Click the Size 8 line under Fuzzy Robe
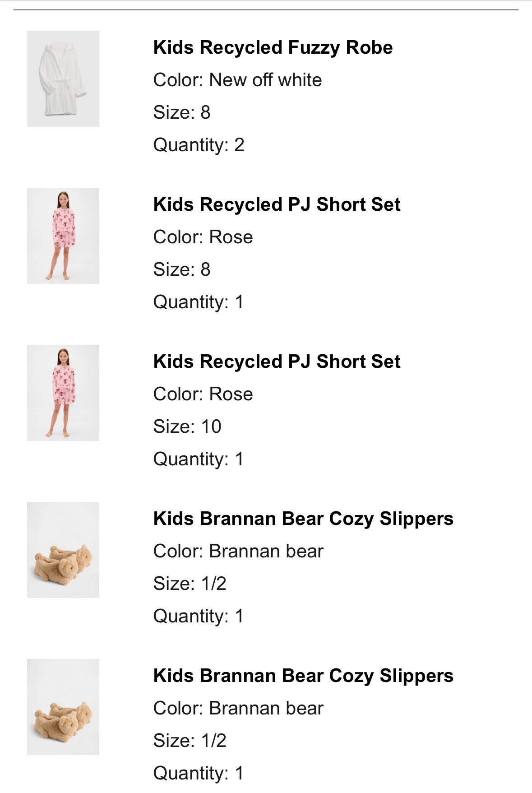This screenshot has width=532, height=793. pos(181,112)
